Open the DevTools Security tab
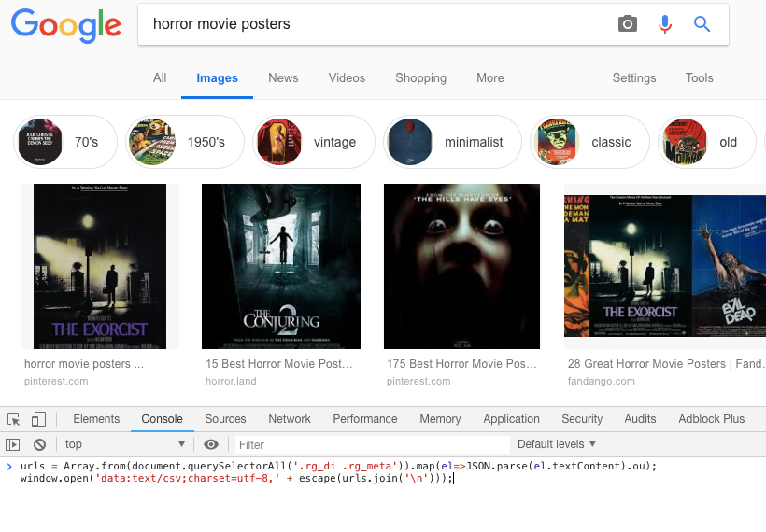The height and width of the screenshot is (532, 766). point(582,419)
